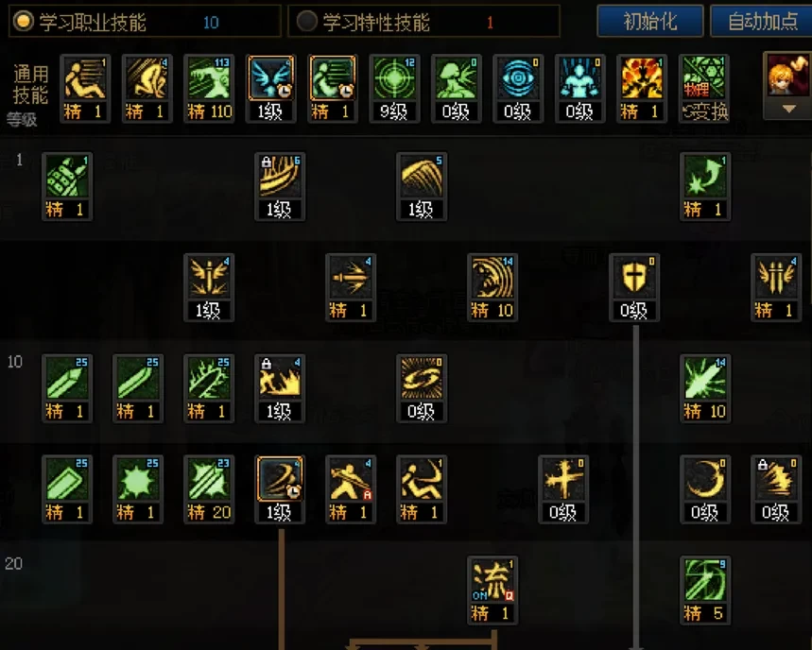This screenshot has width=812, height=650.
Task: Toggle the 物理 变换 conversion skill
Action: click(704, 89)
